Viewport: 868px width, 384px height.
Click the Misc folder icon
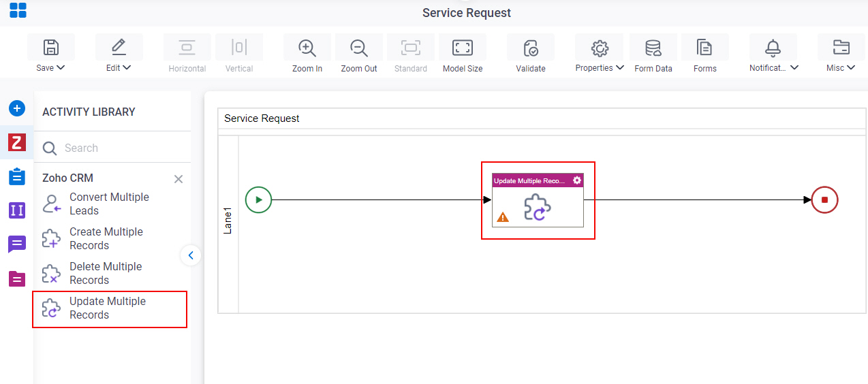(x=841, y=48)
